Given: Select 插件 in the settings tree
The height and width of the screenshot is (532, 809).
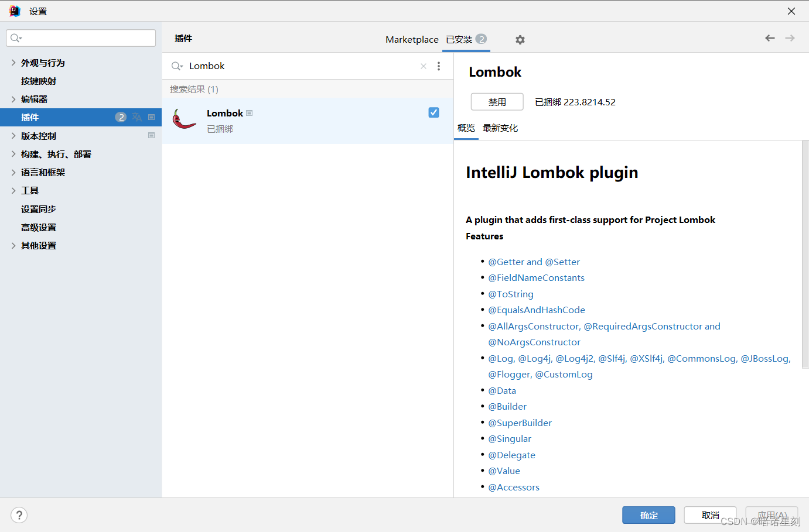Looking at the screenshot, I should (x=81, y=117).
